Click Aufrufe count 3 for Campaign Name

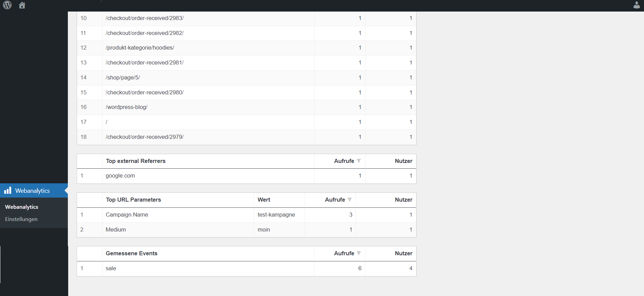click(351, 215)
